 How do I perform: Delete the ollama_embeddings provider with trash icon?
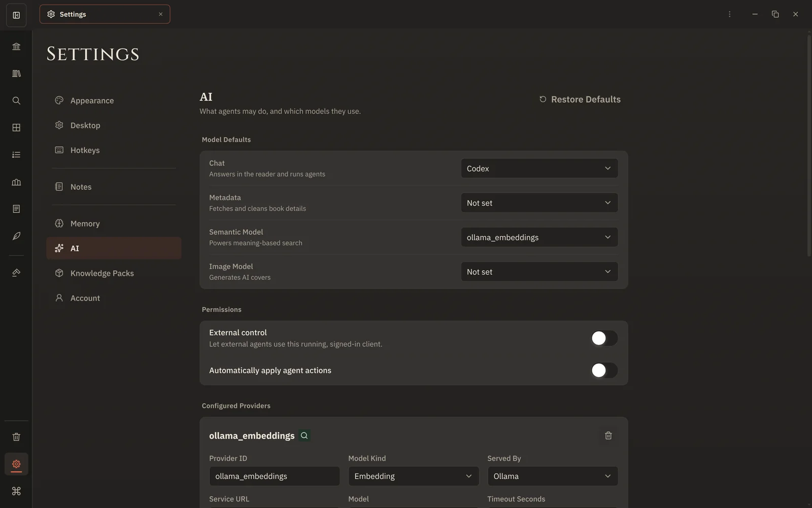click(x=608, y=435)
